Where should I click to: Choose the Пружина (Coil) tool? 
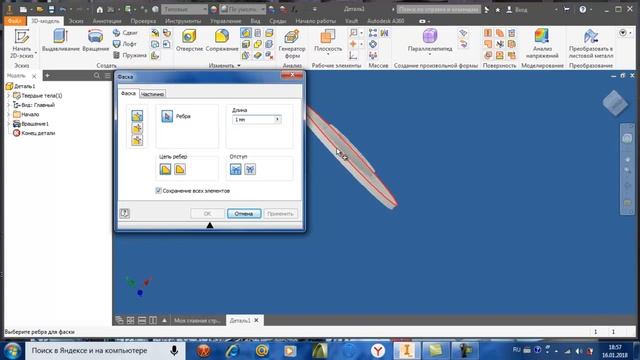129,55
